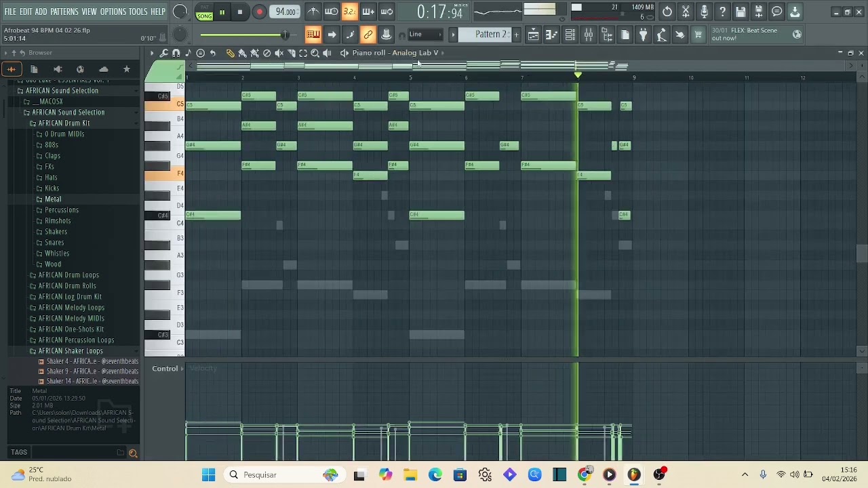Open Windows Start menu
Screen dimensions: 868x488
(208, 474)
